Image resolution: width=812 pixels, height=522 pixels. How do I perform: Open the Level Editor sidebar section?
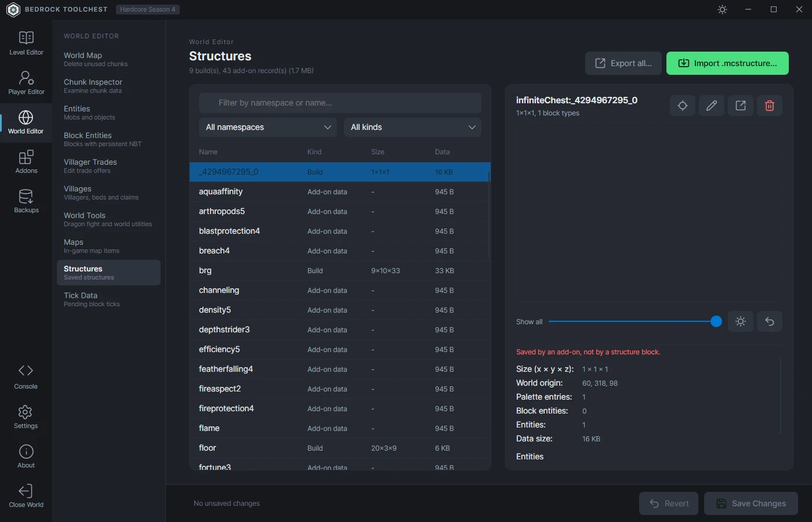point(26,43)
